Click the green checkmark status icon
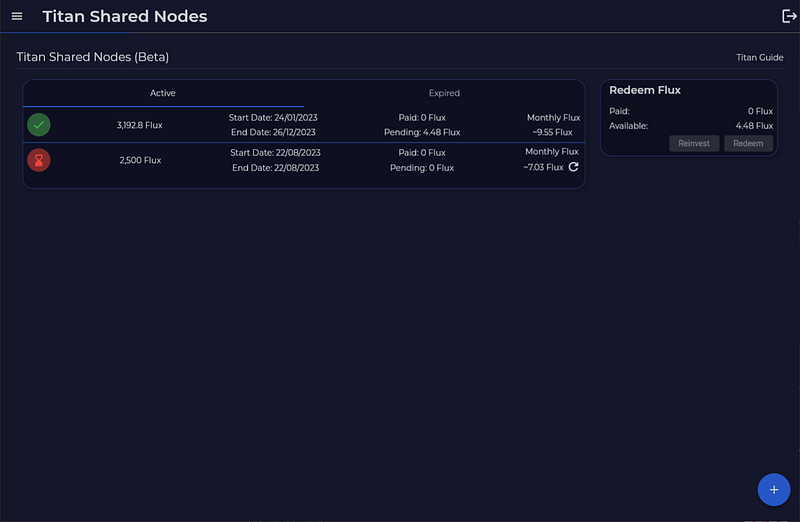The width and height of the screenshot is (800, 522). pyautogui.click(x=39, y=124)
